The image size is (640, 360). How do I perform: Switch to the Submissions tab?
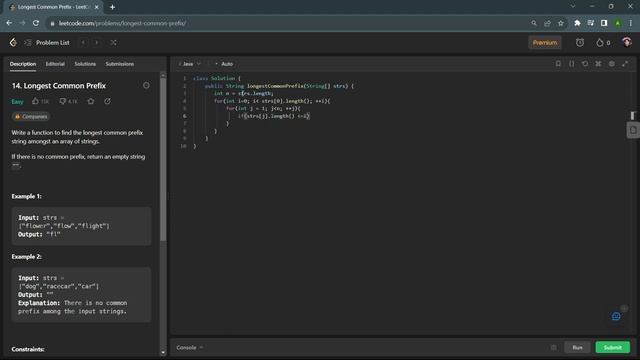[x=120, y=64]
